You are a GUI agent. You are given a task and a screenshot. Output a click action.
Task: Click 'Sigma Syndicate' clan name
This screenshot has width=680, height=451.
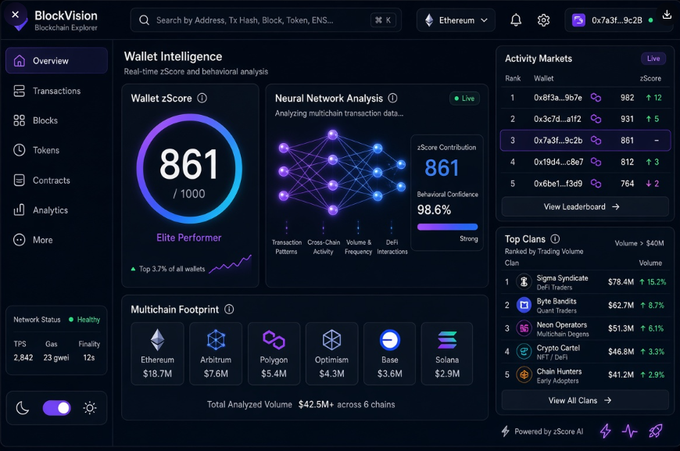562,278
